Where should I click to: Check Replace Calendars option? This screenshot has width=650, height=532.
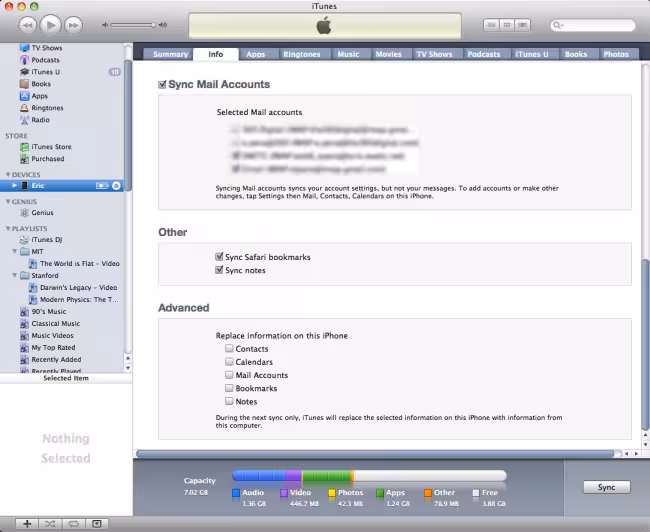[229, 362]
